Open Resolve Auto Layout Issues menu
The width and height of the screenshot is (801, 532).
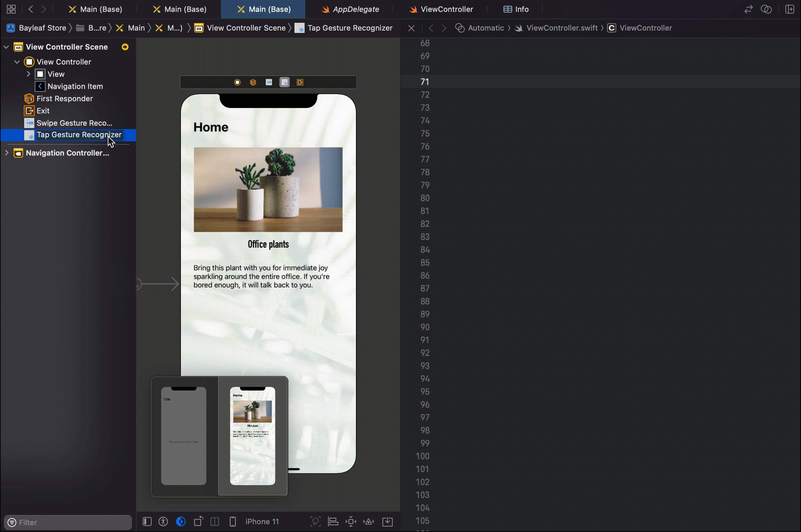click(x=369, y=521)
